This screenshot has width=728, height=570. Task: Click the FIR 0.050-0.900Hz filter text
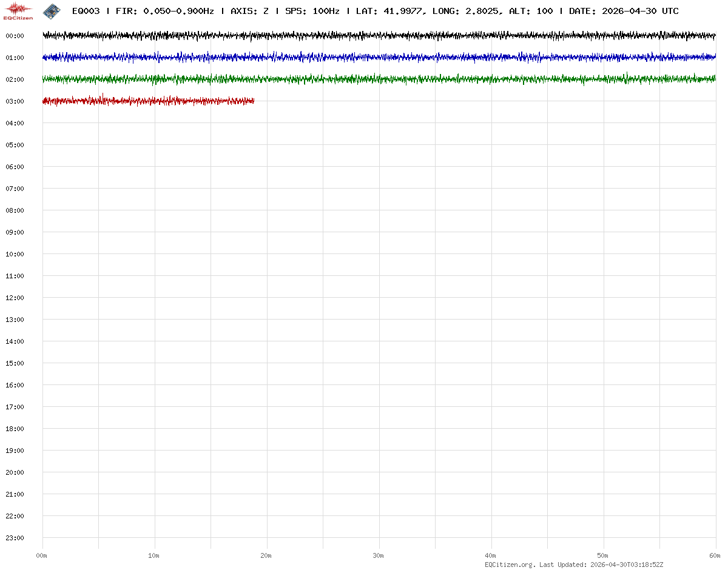coord(164,11)
